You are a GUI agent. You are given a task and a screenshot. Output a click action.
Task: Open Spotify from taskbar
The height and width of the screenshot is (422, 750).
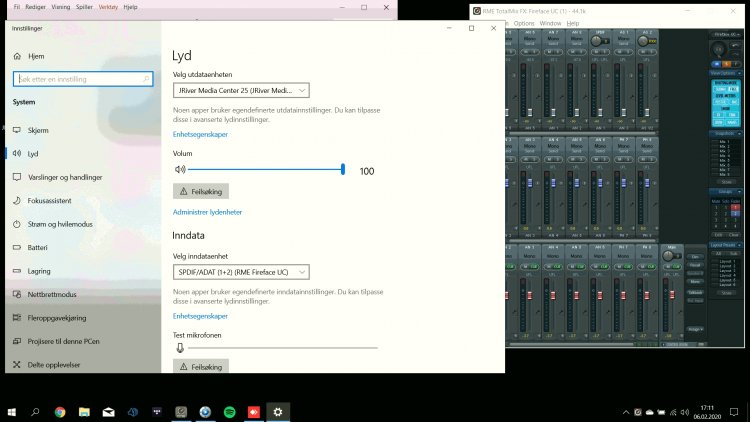point(230,412)
